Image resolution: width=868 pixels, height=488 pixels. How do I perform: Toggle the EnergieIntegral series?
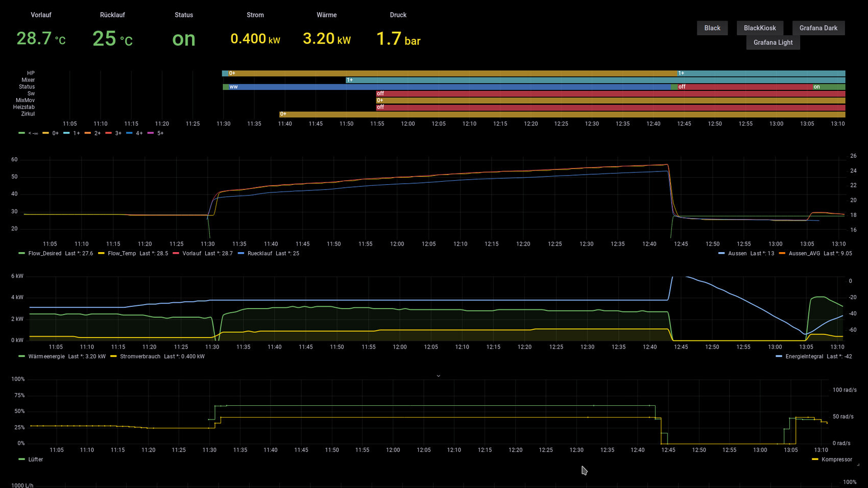click(x=804, y=357)
